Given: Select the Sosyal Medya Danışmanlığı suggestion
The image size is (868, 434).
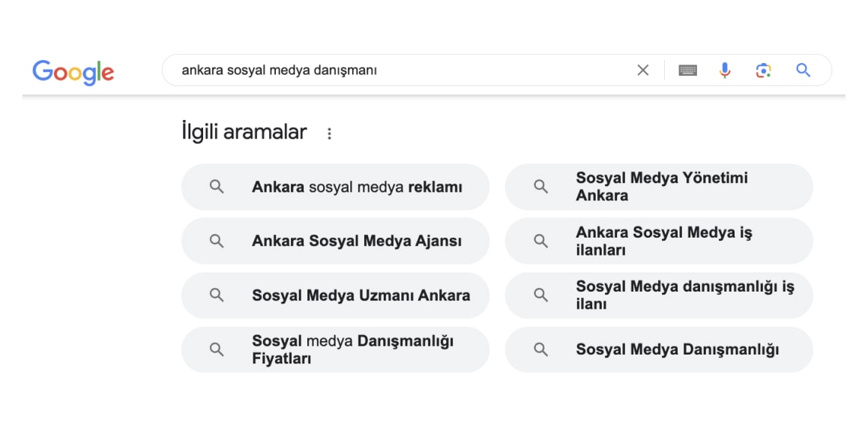Looking at the screenshot, I should click(x=659, y=349).
